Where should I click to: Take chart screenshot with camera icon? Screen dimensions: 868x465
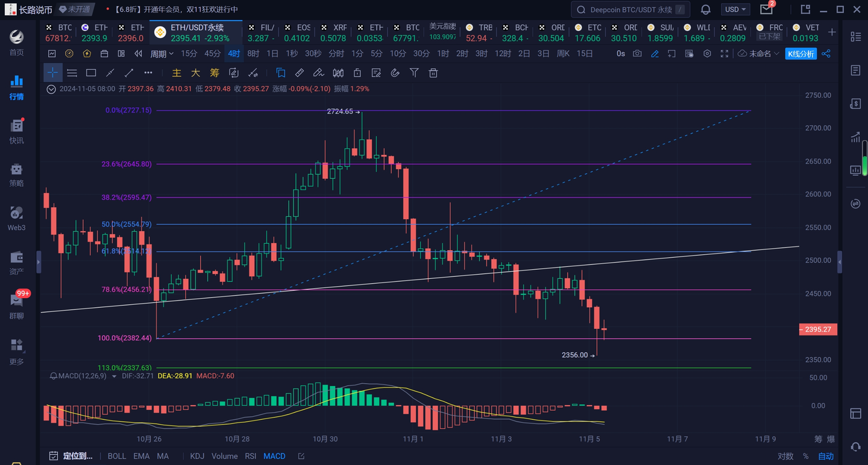click(x=637, y=54)
